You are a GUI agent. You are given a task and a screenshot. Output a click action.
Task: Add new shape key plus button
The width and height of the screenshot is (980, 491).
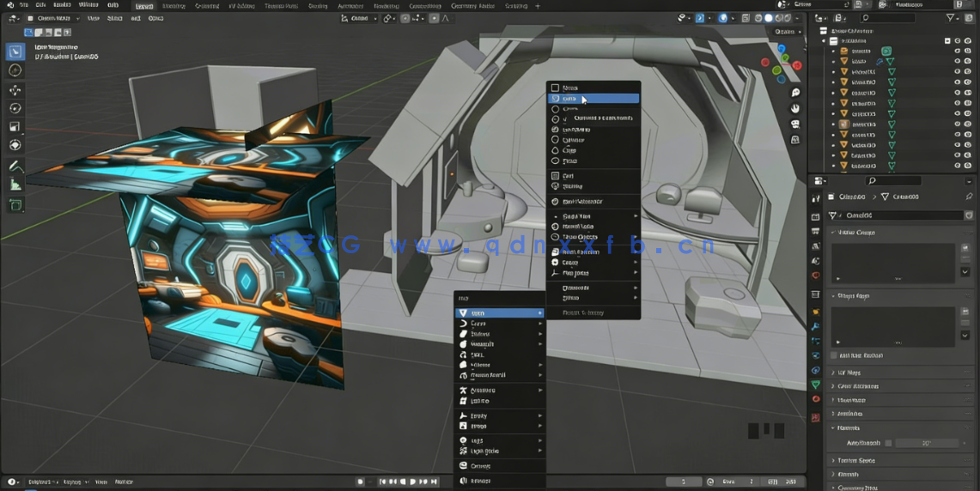tap(965, 311)
